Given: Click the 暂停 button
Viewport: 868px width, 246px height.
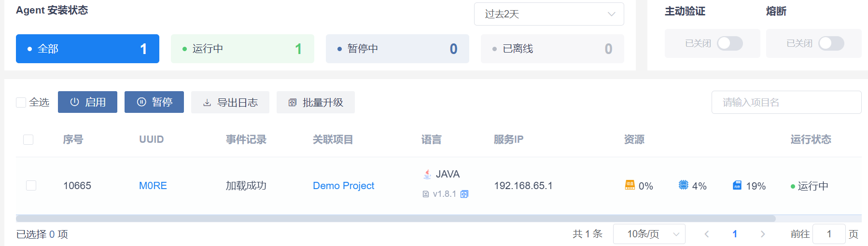Looking at the screenshot, I should tap(154, 102).
